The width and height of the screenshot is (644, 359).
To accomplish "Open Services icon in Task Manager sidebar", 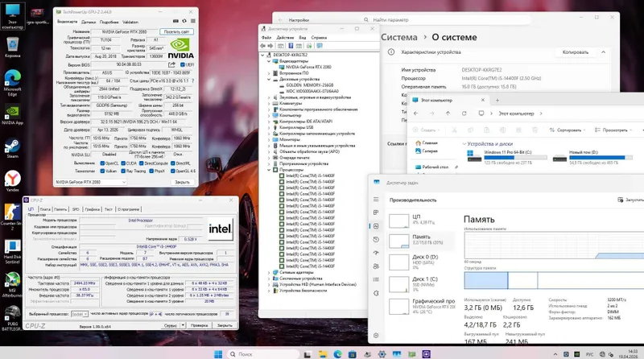I will tap(376, 293).
